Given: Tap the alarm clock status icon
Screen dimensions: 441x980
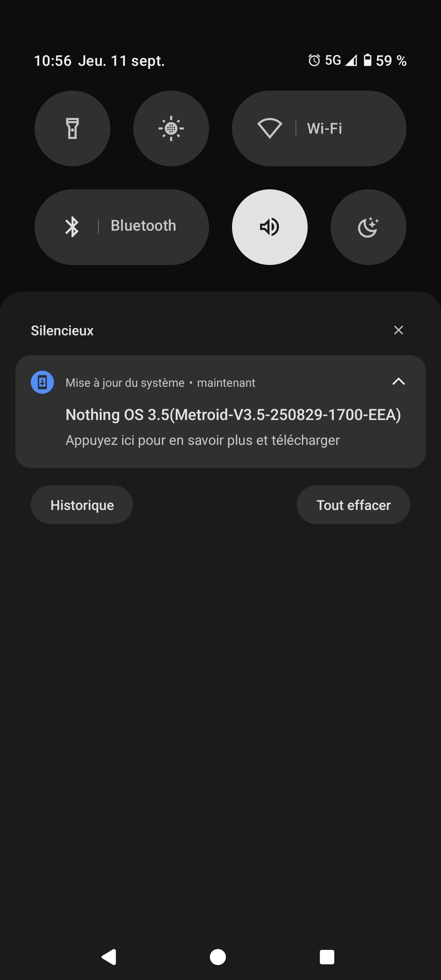Looking at the screenshot, I should pyautogui.click(x=314, y=60).
